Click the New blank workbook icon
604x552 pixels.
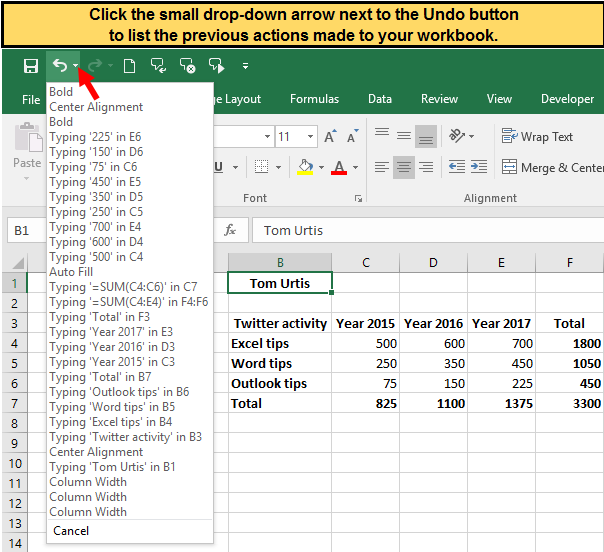129,66
